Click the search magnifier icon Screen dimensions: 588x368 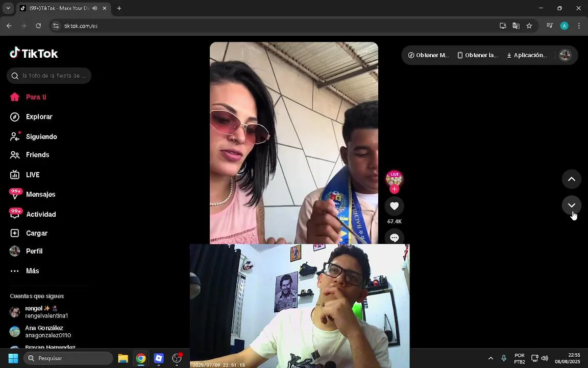coord(15,76)
